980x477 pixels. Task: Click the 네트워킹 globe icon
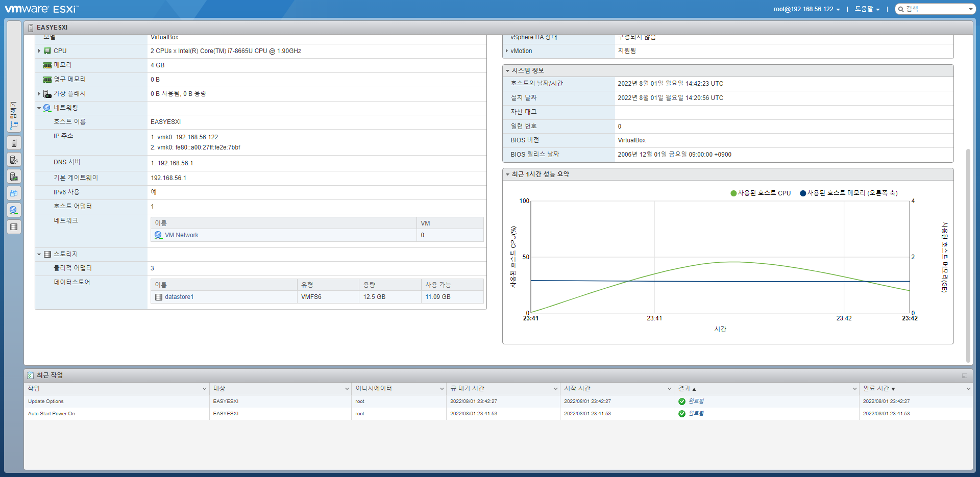coord(47,108)
